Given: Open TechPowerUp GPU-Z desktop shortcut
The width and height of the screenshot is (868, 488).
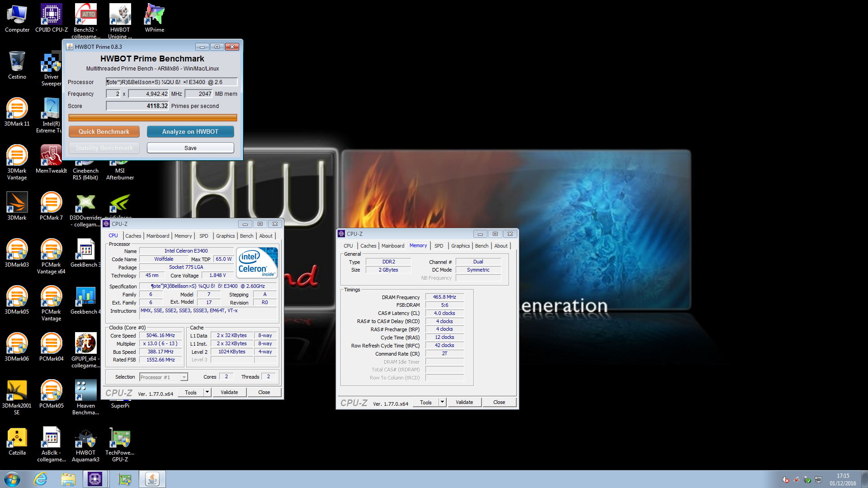Looking at the screenshot, I should 120,444.
